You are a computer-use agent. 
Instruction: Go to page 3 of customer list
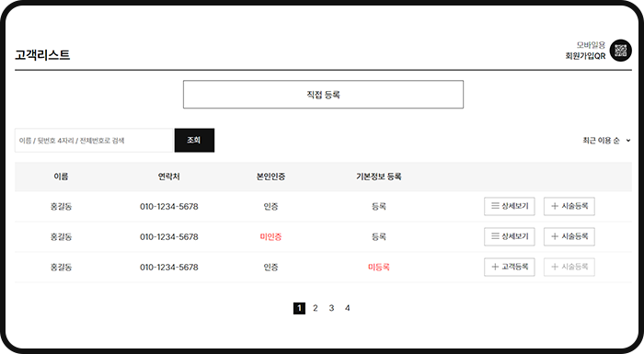pos(331,308)
